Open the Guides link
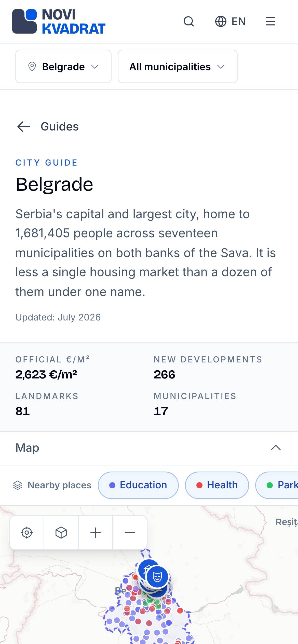 [60, 126]
